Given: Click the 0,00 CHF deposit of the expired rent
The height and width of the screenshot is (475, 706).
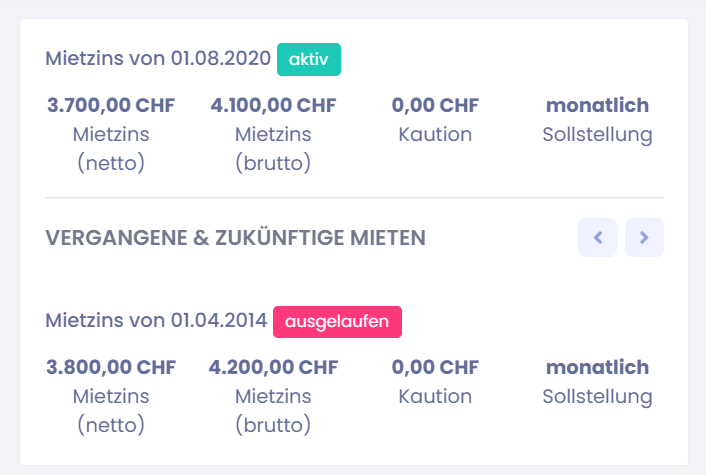Looking at the screenshot, I should 435,367.
